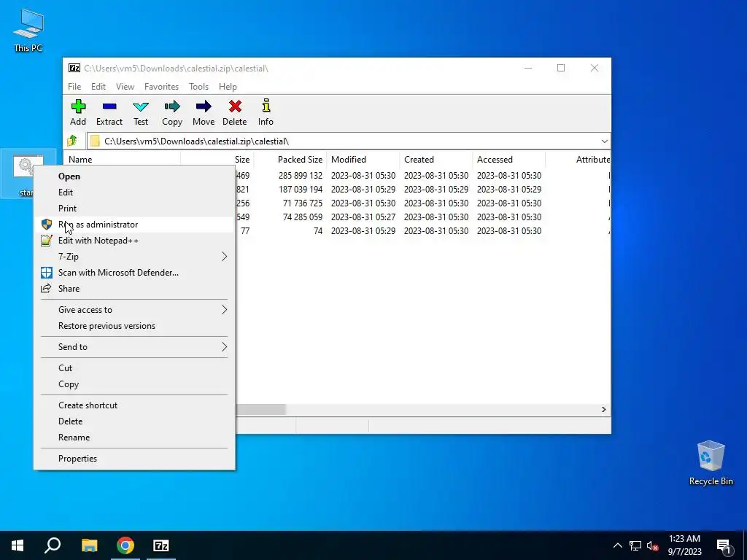
Task: Click the horizontal scrollbar thumb
Action: (260, 410)
